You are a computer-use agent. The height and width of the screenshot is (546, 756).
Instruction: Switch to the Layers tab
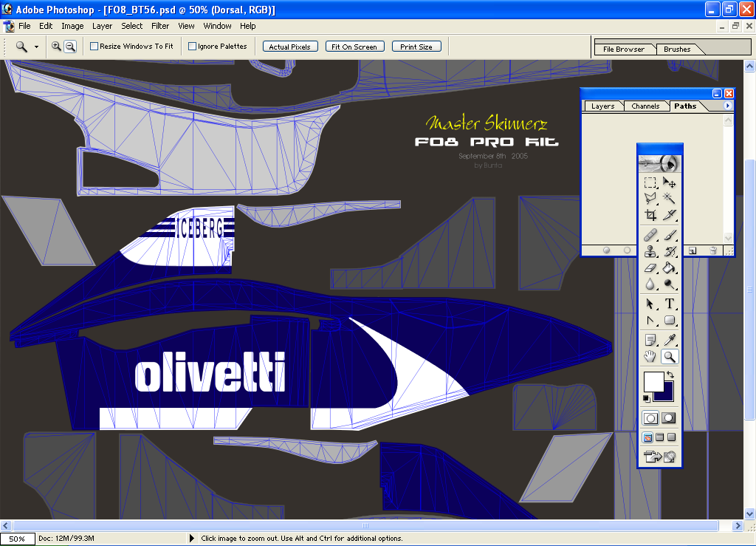click(x=602, y=106)
